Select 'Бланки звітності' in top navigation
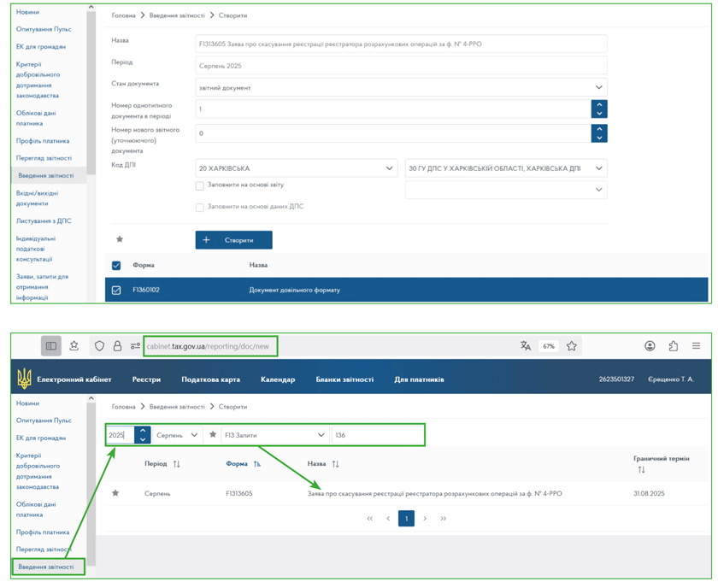This screenshot has height=588, width=718. [x=344, y=379]
